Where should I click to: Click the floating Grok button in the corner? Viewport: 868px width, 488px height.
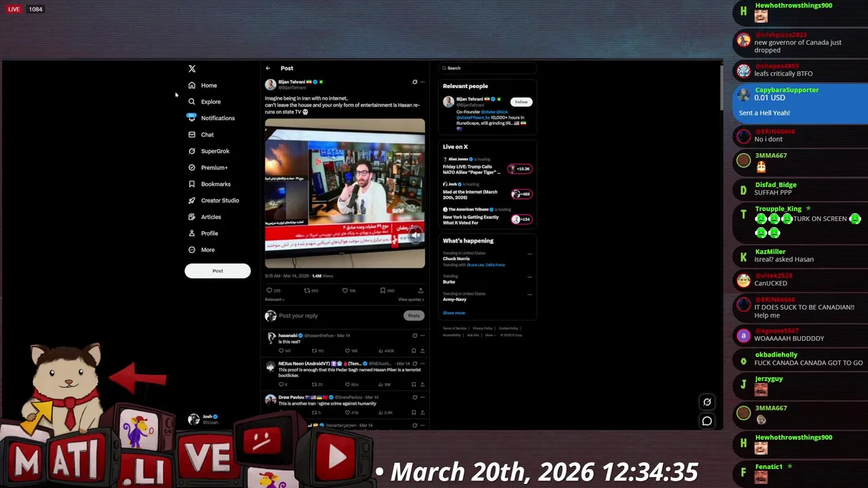(x=707, y=402)
